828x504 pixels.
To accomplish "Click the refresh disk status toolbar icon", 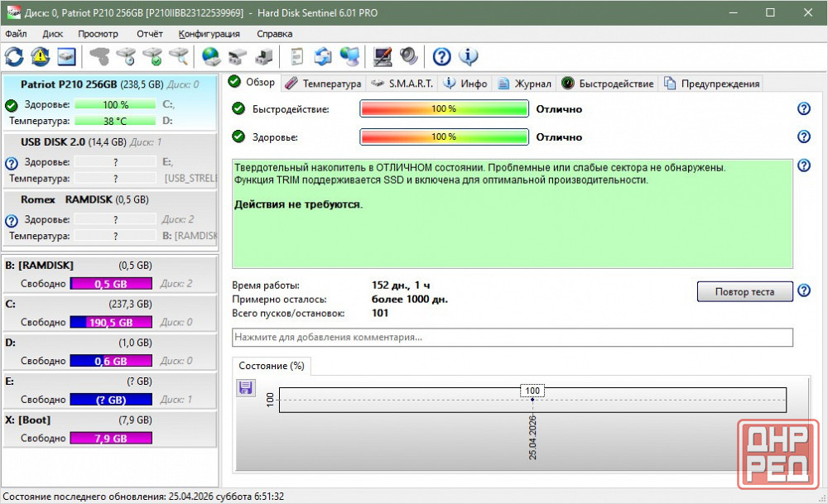I will [14, 56].
